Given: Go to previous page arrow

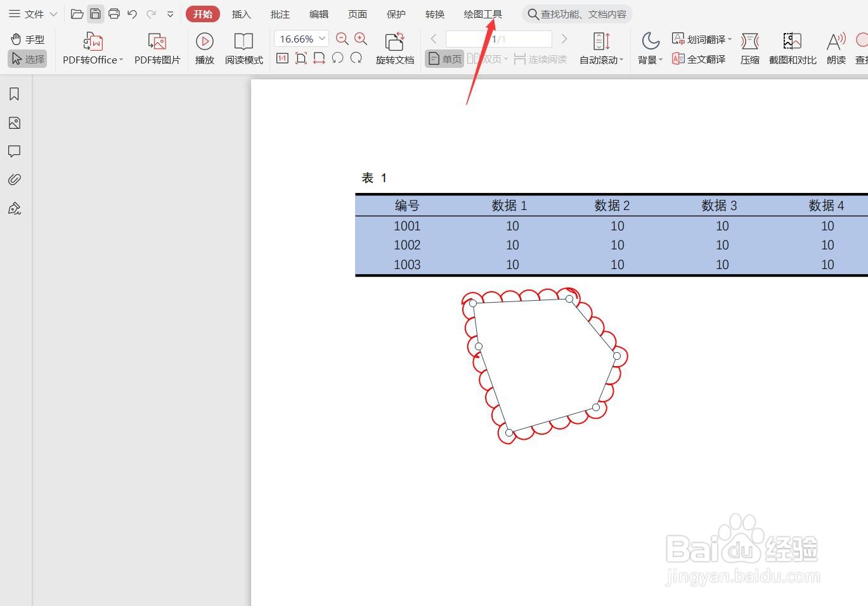Looking at the screenshot, I should click(x=434, y=39).
